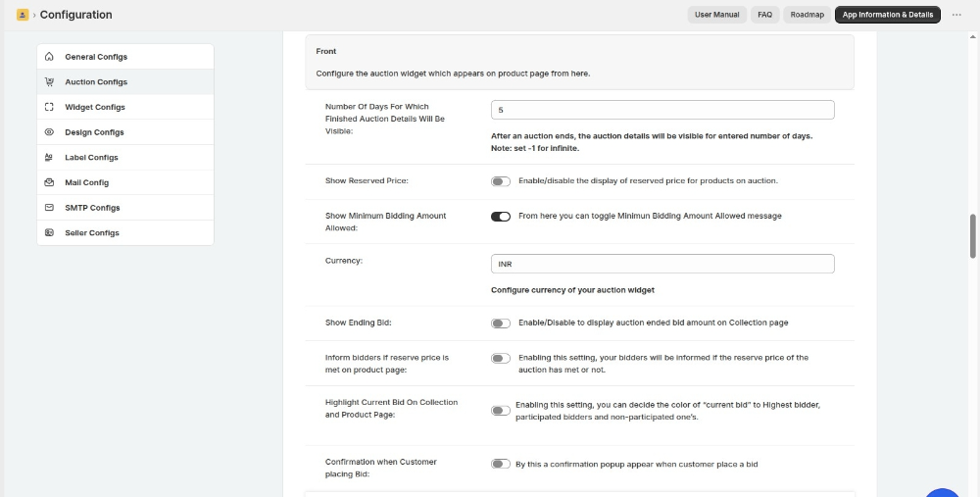Screen dimensions: 980x497
Task: Click the Widget Configs frame icon
Action: click(49, 107)
